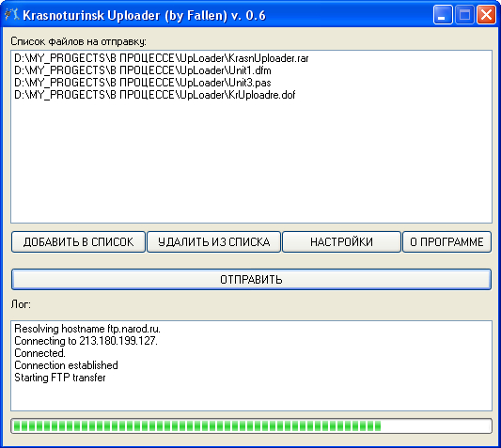Select Unit1.dfm file entry
Screen dimensions: 501x448
(x=143, y=70)
